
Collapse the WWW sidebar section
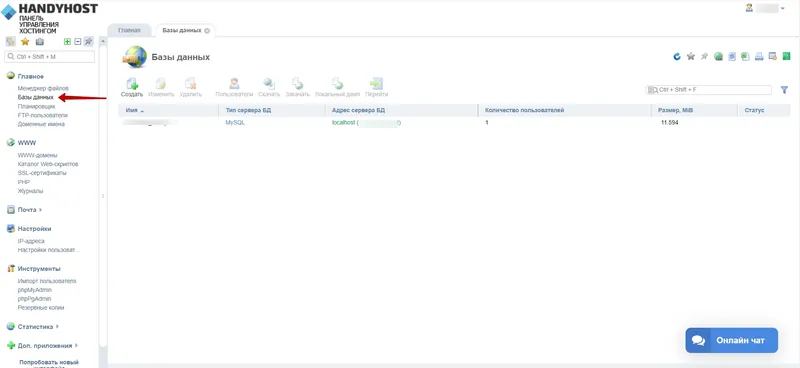click(27, 143)
